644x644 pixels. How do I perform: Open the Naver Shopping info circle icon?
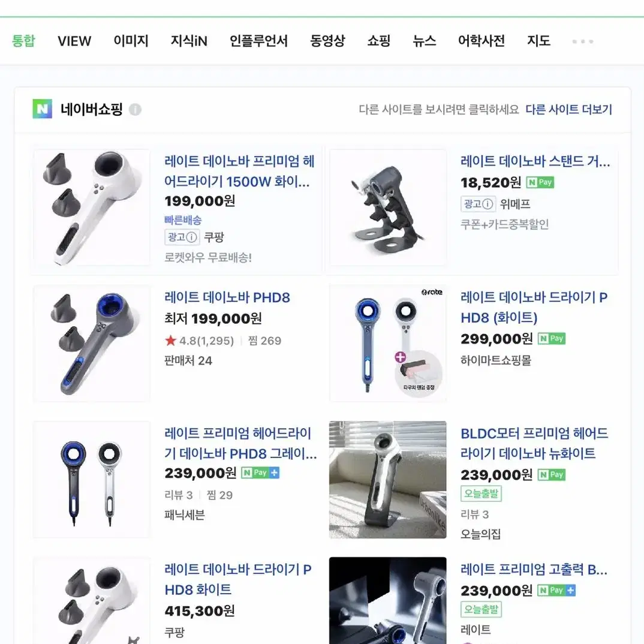pyautogui.click(x=135, y=110)
